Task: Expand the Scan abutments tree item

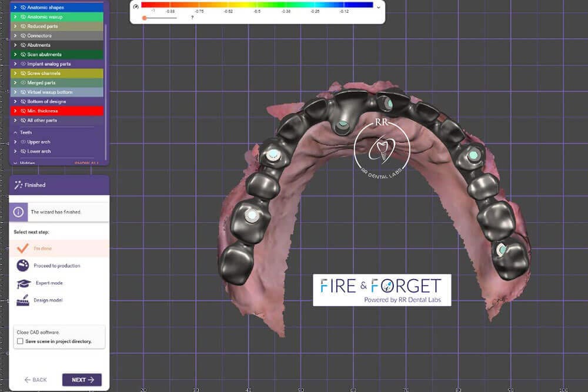Action: coord(15,55)
